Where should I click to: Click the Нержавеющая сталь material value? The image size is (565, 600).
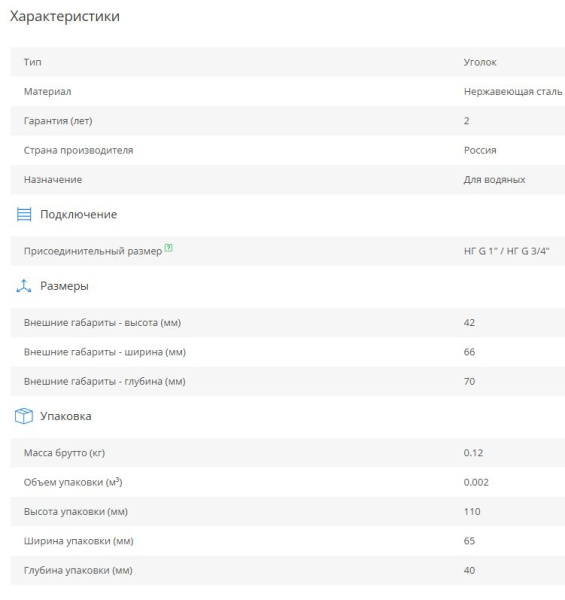pos(513,92)
